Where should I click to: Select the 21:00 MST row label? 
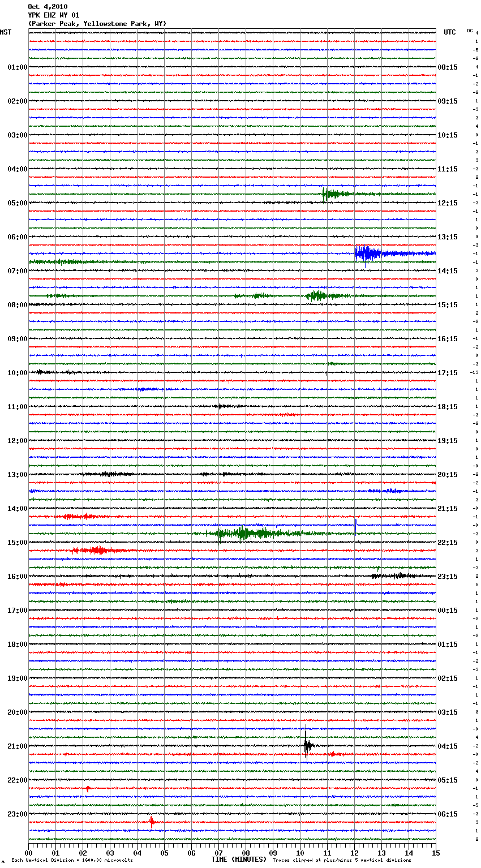[18, 746]
